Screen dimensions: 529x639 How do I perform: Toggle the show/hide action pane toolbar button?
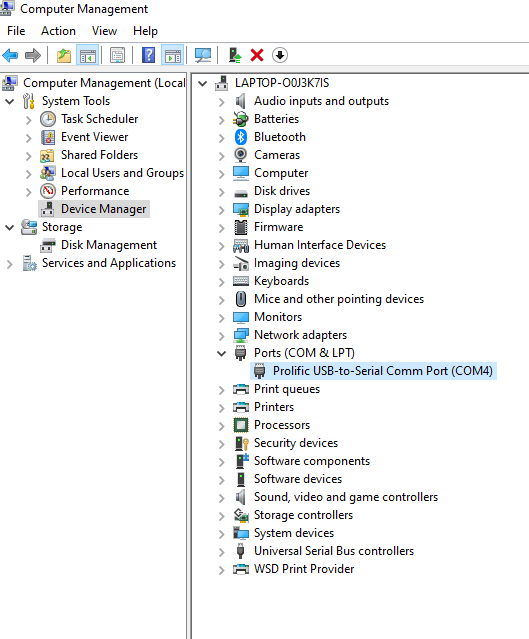[x=173, y=55]
